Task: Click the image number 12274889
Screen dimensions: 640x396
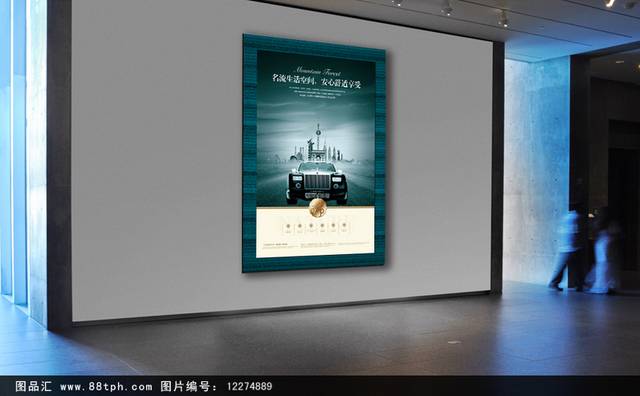Action: click(249, 386)
